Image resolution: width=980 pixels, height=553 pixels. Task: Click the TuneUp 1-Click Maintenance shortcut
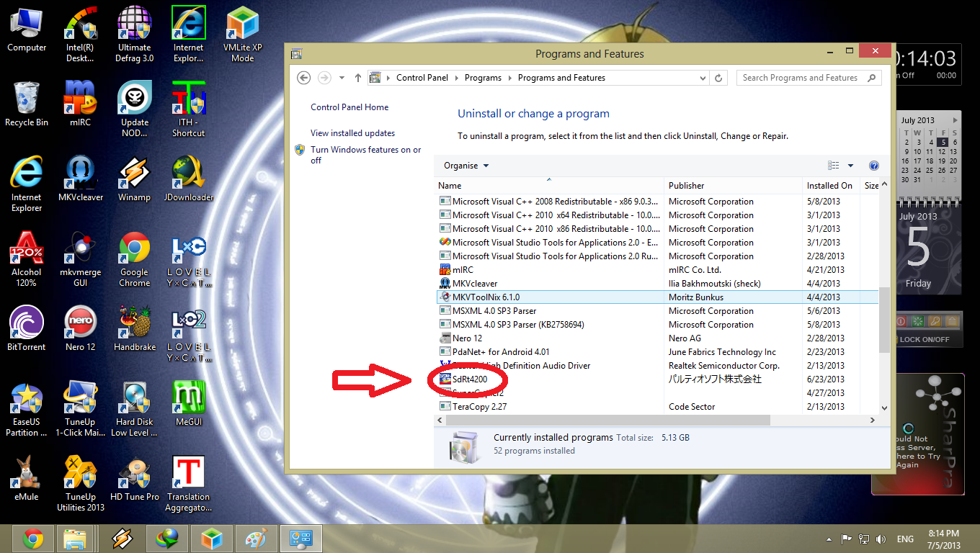pos(81,409)
